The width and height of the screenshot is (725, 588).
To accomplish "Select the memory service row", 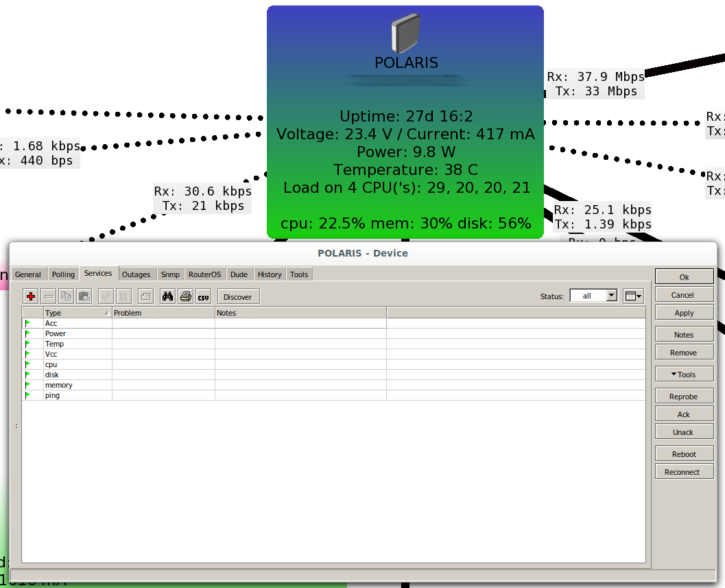I will click(333, 385).
